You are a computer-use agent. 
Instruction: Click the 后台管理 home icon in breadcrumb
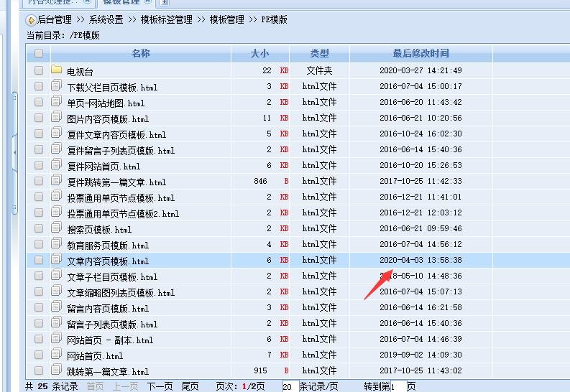click(31, 19)
